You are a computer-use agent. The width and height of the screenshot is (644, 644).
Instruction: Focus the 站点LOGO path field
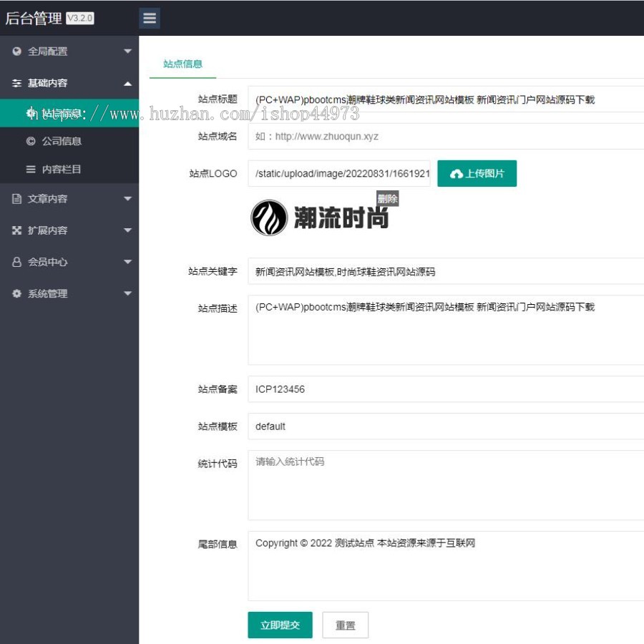click(x=339, y=173)
